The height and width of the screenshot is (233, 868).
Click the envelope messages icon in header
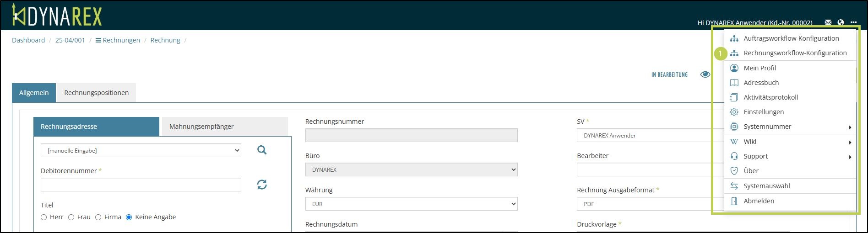click(x=828, y=22)
